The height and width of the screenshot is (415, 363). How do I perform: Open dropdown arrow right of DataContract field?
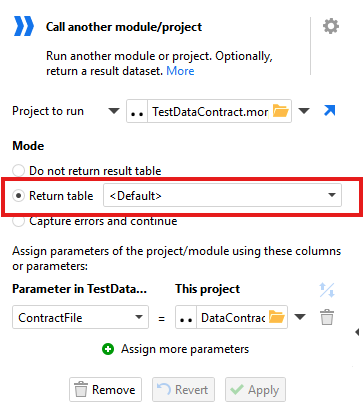(300, 317)
